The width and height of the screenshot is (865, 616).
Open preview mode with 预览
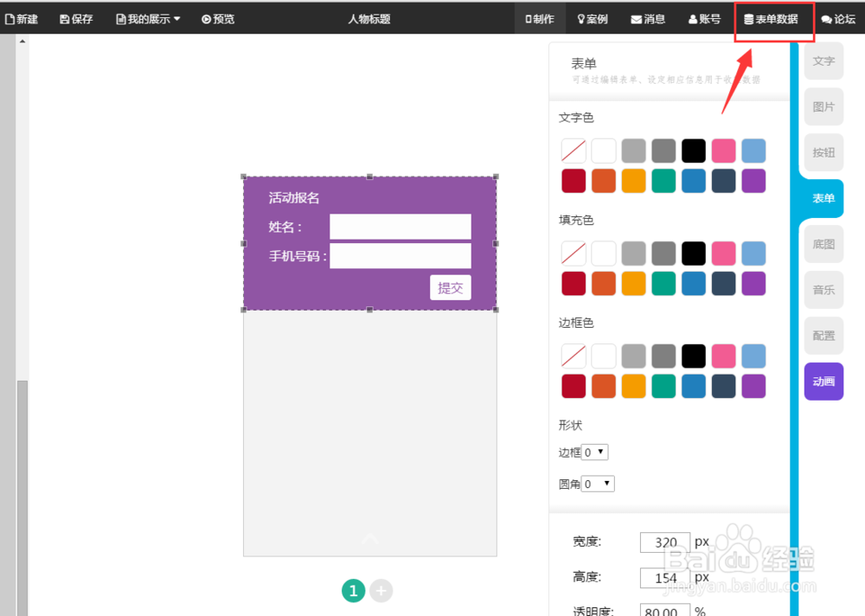(217, 18)
